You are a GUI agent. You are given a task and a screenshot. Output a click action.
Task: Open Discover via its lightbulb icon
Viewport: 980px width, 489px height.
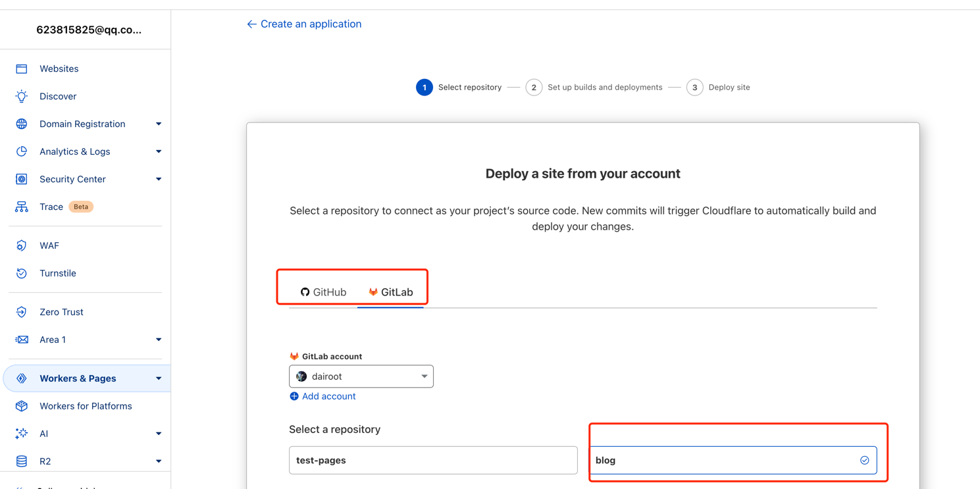point(22,96)
